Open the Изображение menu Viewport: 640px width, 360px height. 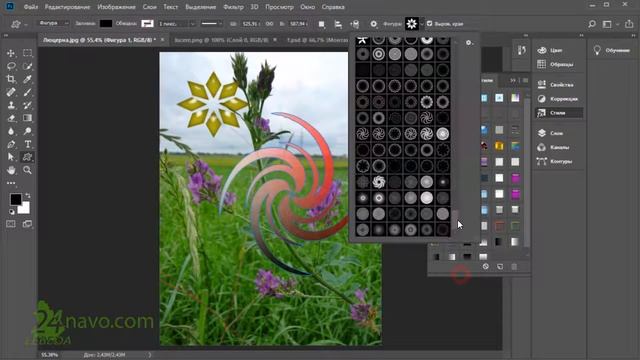tap(116, 7)
